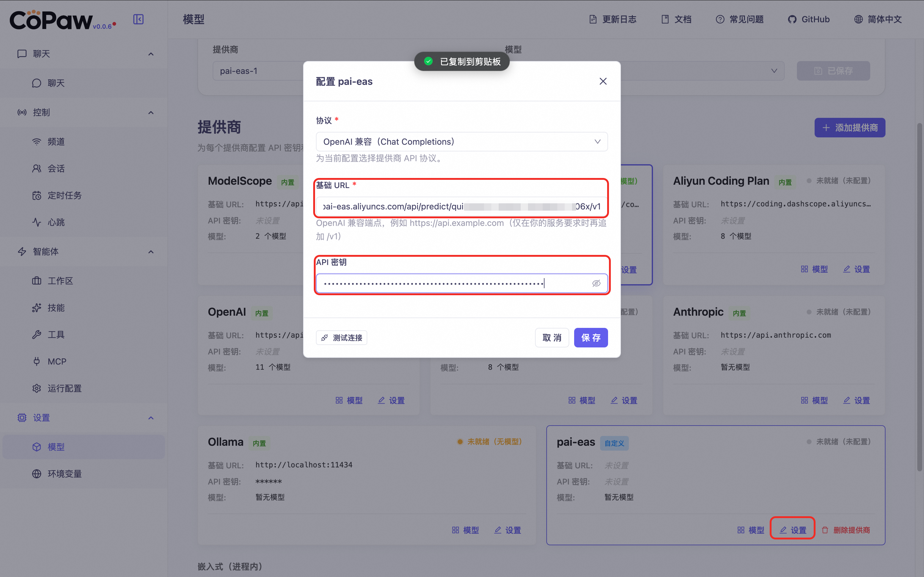
Task: Go to 环境变量 menu item
Action: tap(64, 474)
